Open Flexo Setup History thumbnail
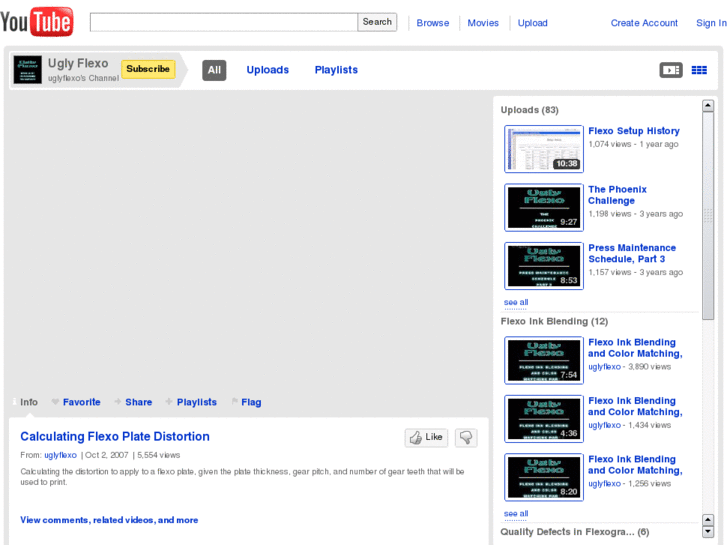Image resolution: width=727 pixels, height=545 pixels. (544, 149)
